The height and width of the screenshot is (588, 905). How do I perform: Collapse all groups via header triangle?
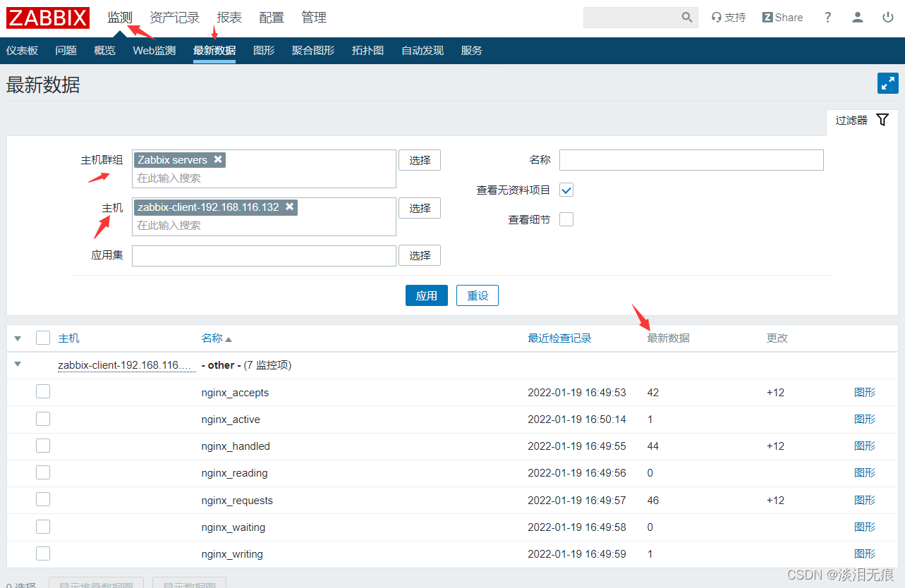click(18, 338)
